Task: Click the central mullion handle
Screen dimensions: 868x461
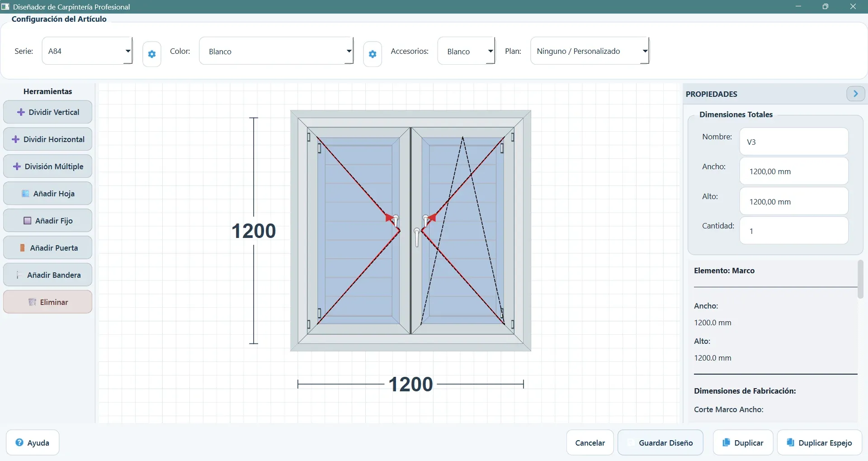Action: click(417, 237)
